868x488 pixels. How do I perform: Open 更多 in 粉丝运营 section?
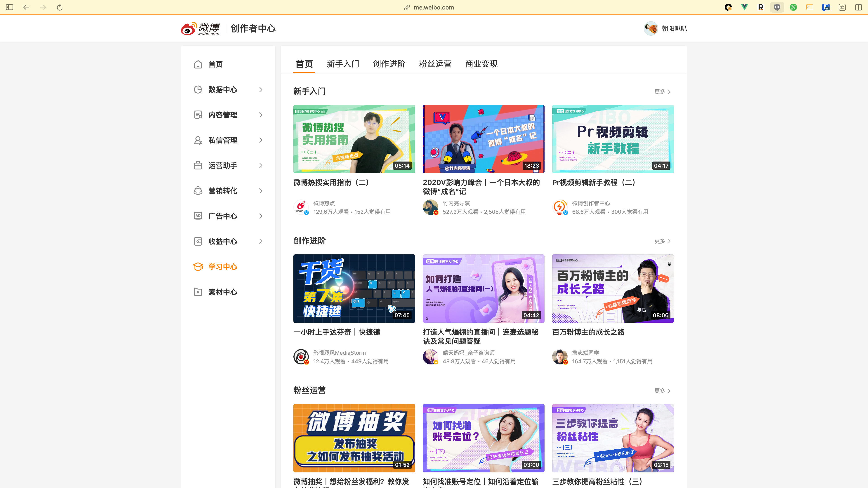point(662,391)
